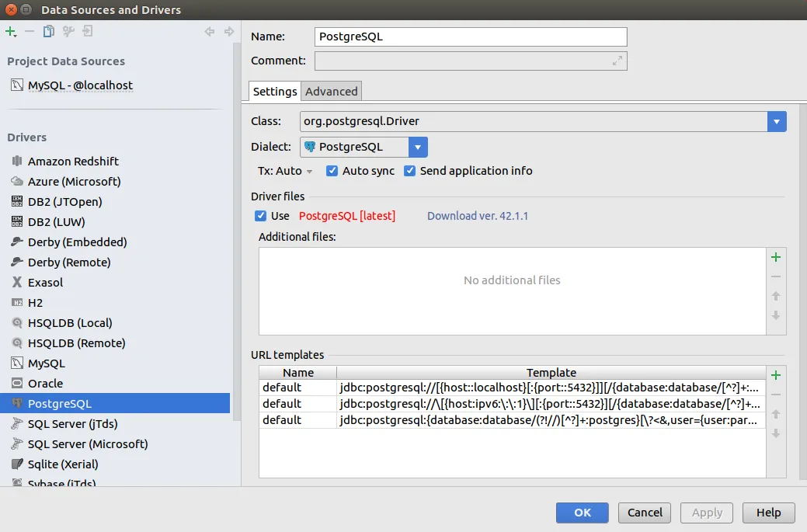The height and width of the screenshot is (532, 807).
Task: Add an additional driver file with plus icon
Action: click(x=776, y=257)
